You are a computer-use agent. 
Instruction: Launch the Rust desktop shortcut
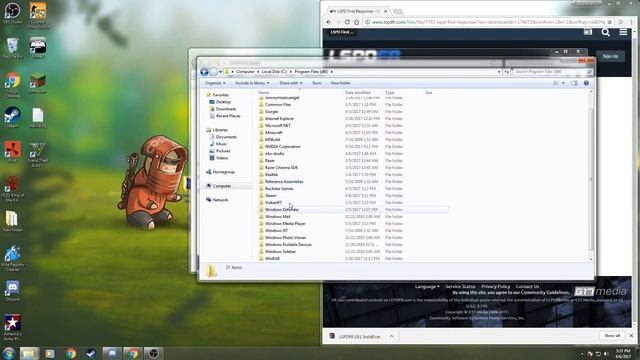12,152
